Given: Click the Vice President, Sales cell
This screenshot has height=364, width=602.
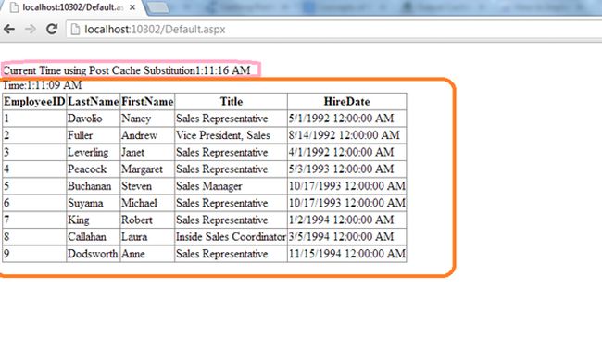Looking at the screenshot, I should coord(232,135).
